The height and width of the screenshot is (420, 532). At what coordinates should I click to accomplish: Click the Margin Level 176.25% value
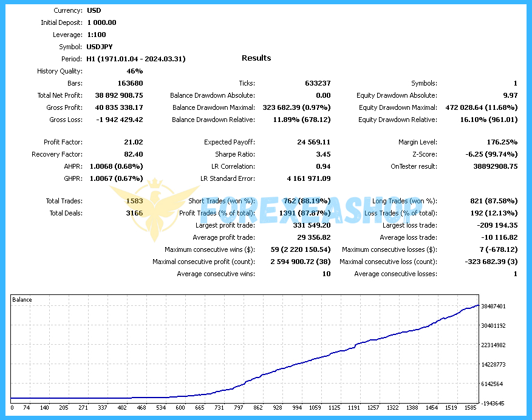[503, 142]
